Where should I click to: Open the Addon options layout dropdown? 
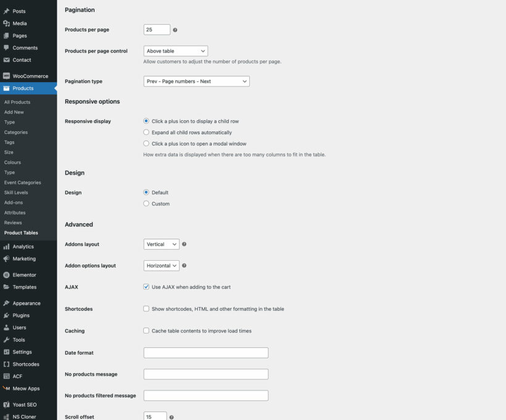click(x=161, y=265)
